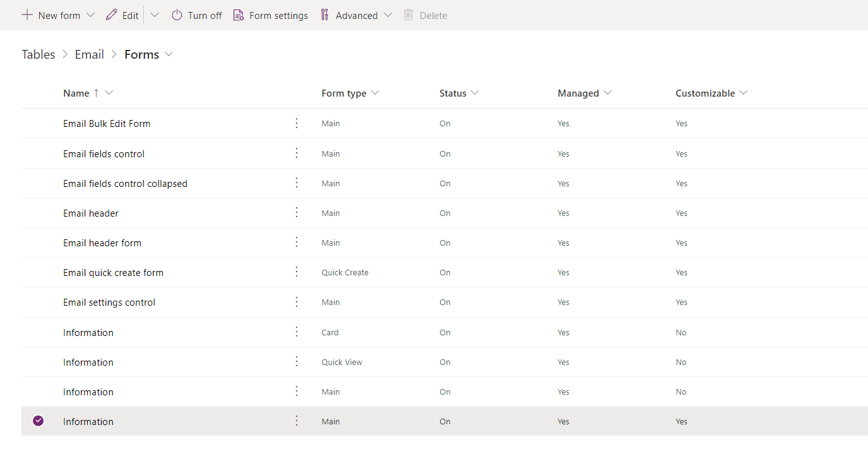This screenshot has height=449, width=868.
Task: Deselect the highlighted Information row checkmark
Action: pos(38,421)
